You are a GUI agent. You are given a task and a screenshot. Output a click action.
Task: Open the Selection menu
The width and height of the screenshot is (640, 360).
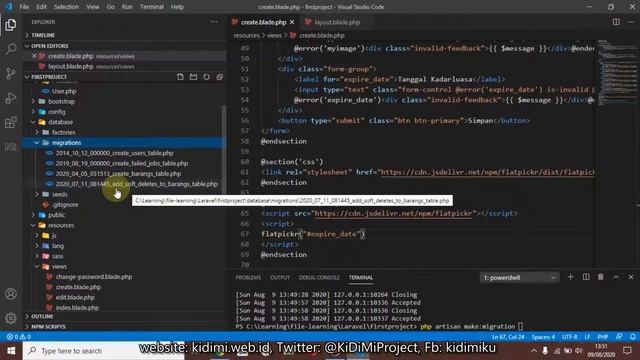pyautogui.click(x=66, y=7)
